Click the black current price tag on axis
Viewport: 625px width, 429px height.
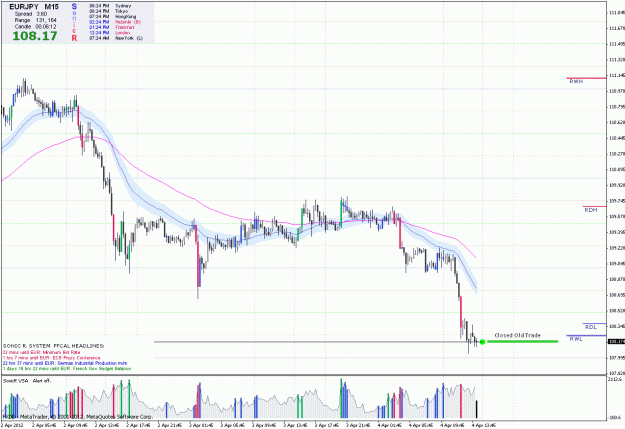point(616,341)
